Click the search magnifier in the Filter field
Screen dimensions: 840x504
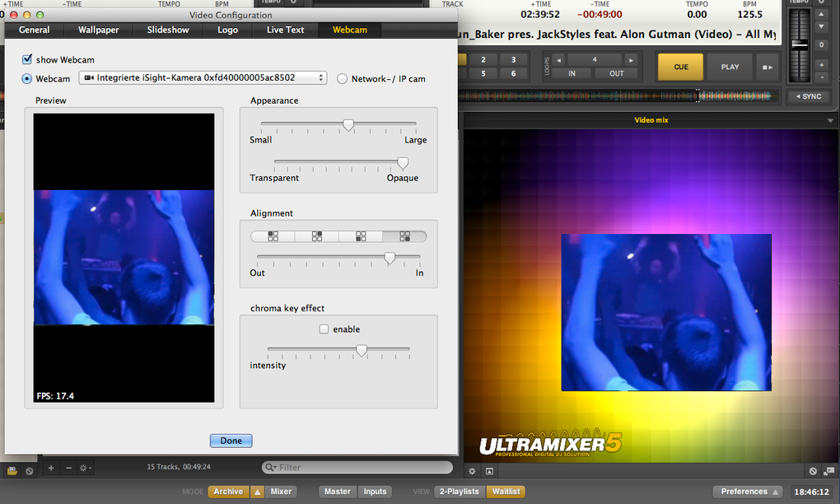(x=269, y=468)
